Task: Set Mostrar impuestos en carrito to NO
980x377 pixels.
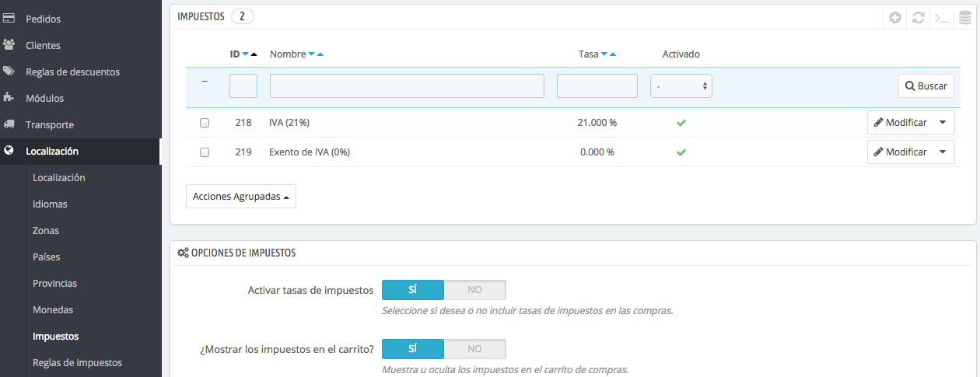Action: click(x=474, y=349)
